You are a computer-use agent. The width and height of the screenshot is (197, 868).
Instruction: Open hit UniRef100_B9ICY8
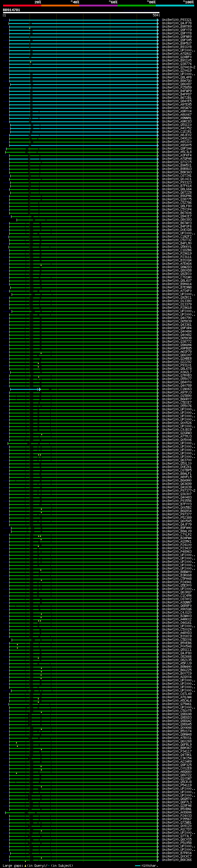[x=176, y=47]
